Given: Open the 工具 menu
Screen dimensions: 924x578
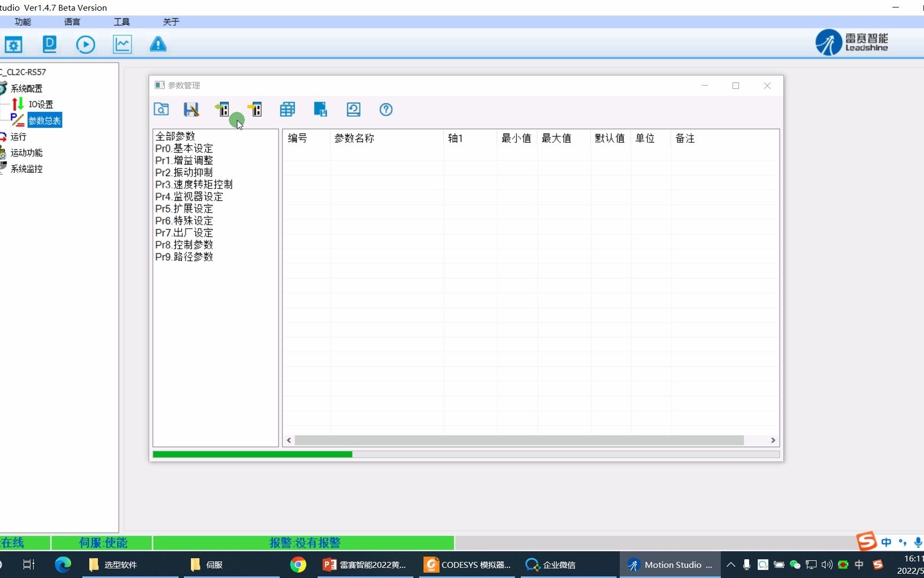Looking at the screenshot, I should [121, 22].
